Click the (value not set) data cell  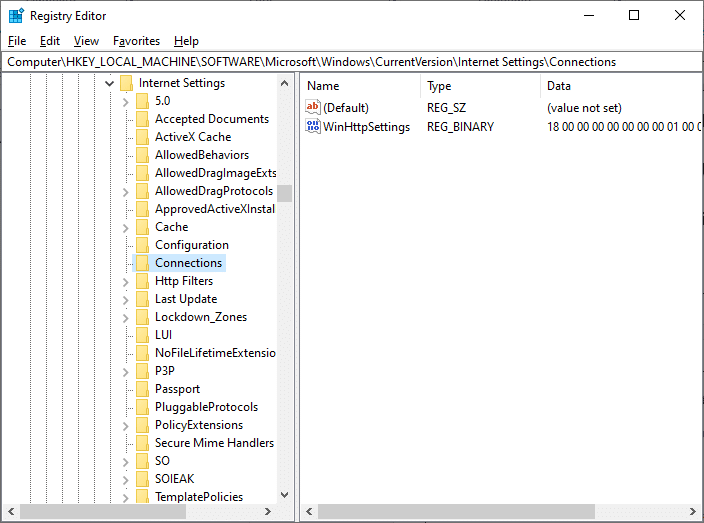pyautogui.click(x=584, y=108)
